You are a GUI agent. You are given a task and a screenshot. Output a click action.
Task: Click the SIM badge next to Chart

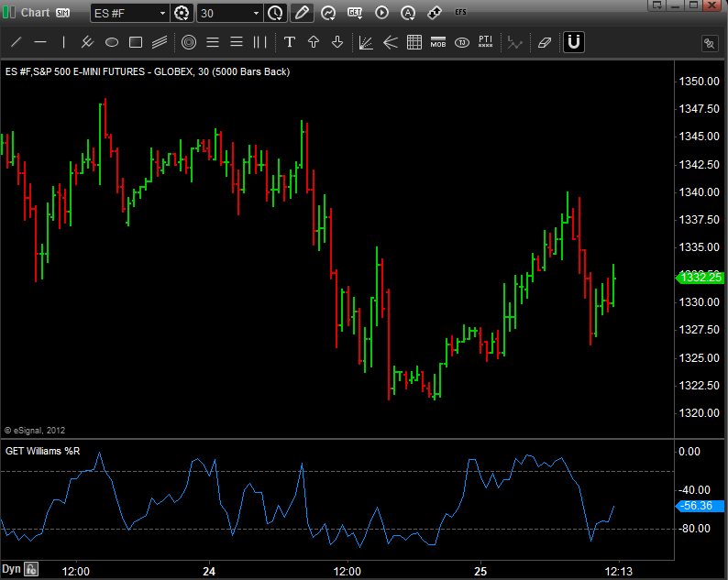pyautogui.click(x=62, y=13)
